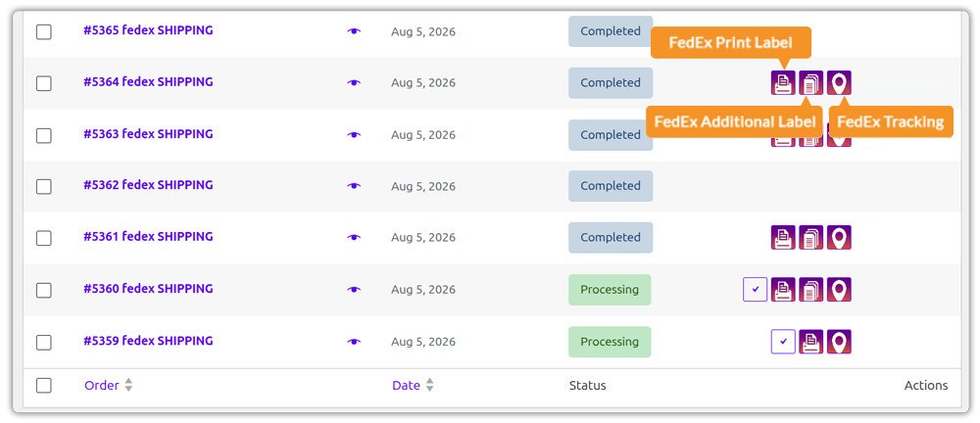Open FedEx tracking for order #5361
The height and width of the screenshot is (423, 980).
[839, 237]
